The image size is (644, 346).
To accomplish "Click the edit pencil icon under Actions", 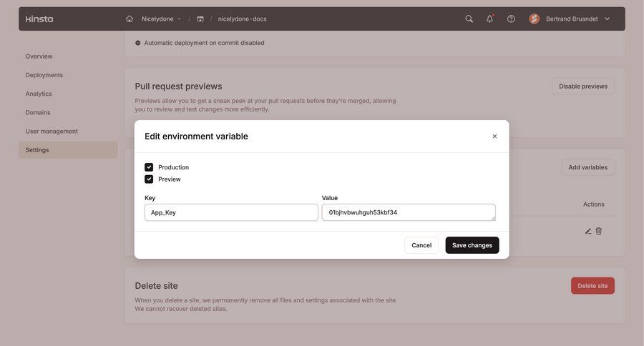I will click(588, 231).
